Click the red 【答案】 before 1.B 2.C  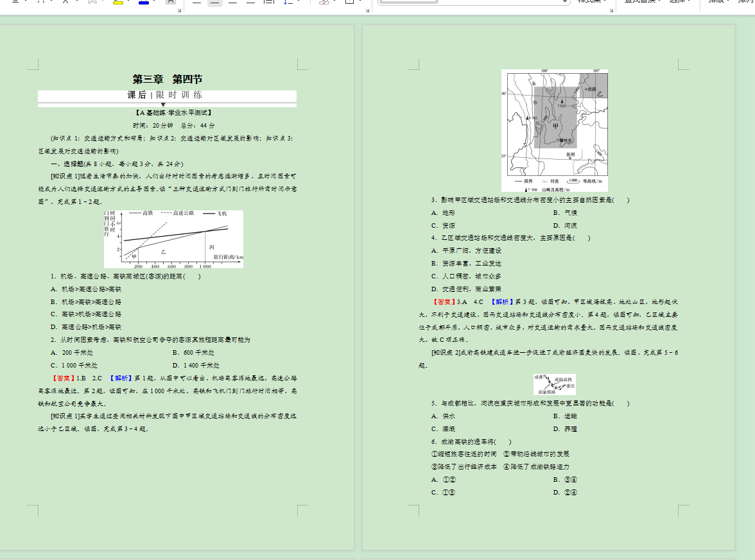click(63, 378)
